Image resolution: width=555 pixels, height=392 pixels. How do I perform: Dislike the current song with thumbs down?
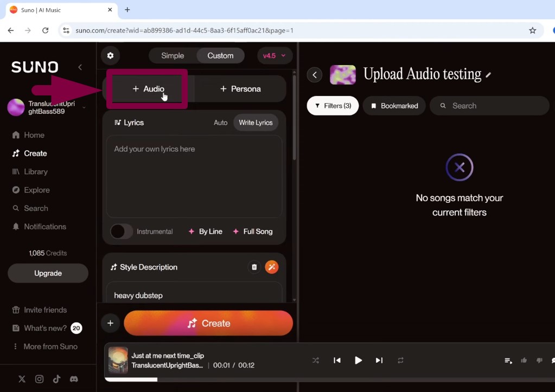539,361
